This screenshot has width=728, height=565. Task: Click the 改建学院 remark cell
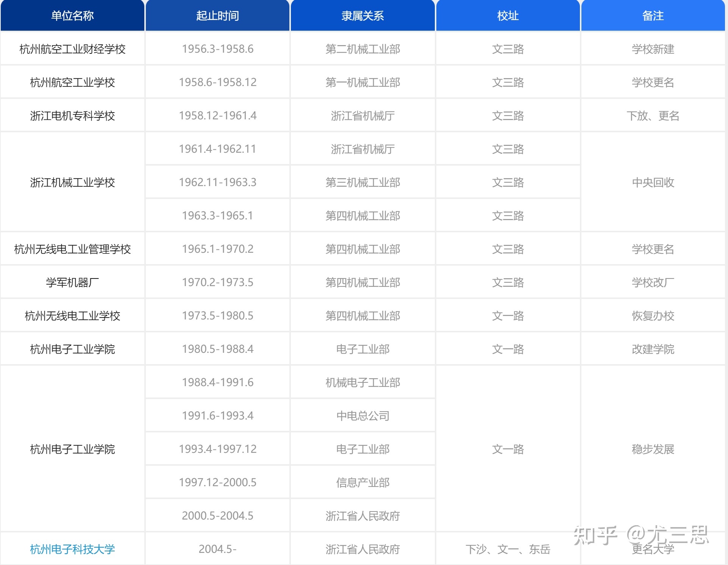[653, 349]
